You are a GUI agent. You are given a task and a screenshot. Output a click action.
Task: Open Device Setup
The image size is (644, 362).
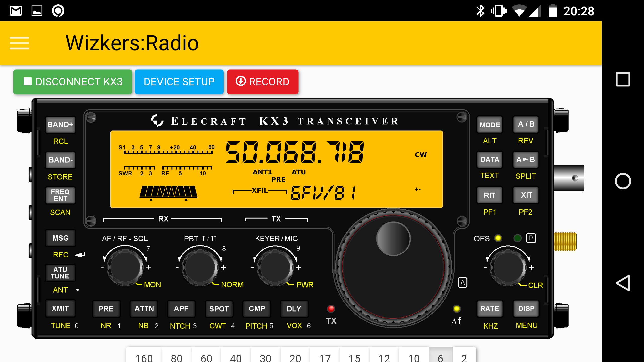pyautogui.click(x=179, y=82)
